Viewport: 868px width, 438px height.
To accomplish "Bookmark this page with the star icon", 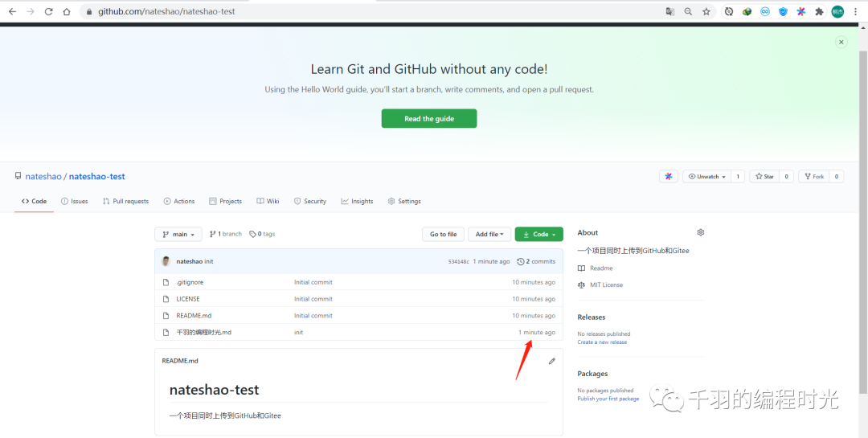I will tap(706, 11).
